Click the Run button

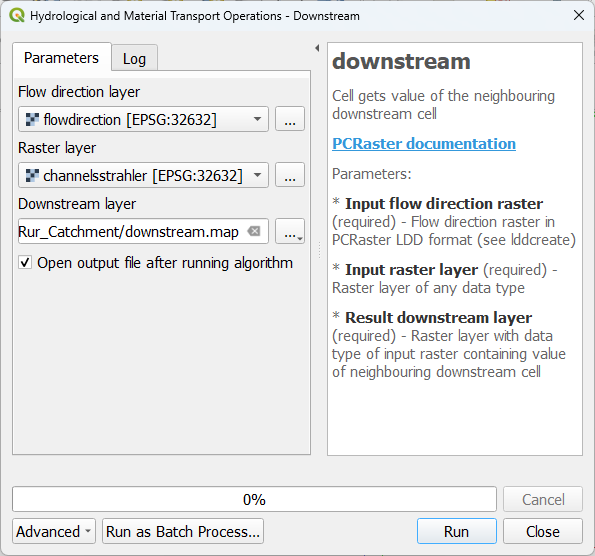(x=456, y=531)
